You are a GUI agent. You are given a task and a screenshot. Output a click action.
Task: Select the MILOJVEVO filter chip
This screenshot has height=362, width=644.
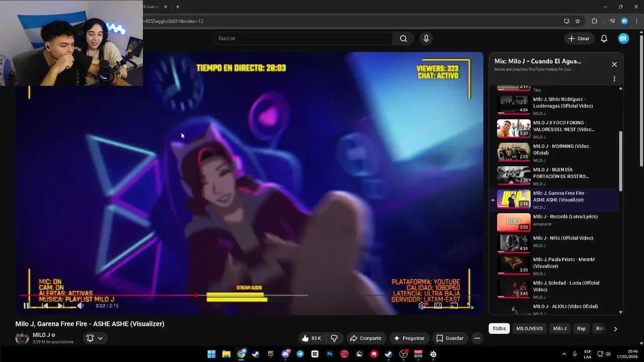click(529, 328)
